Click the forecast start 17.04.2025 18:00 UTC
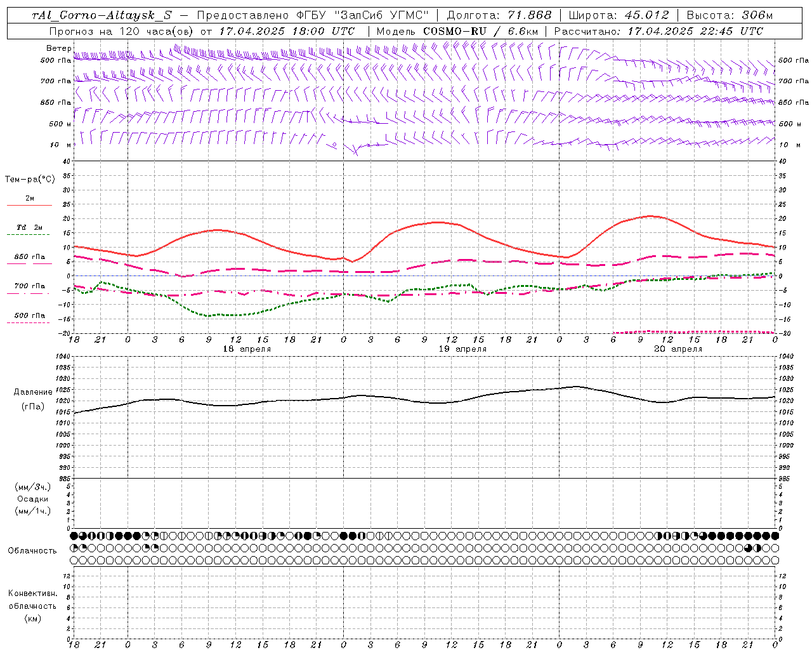 pyautogui.click(x=287, y=31)
